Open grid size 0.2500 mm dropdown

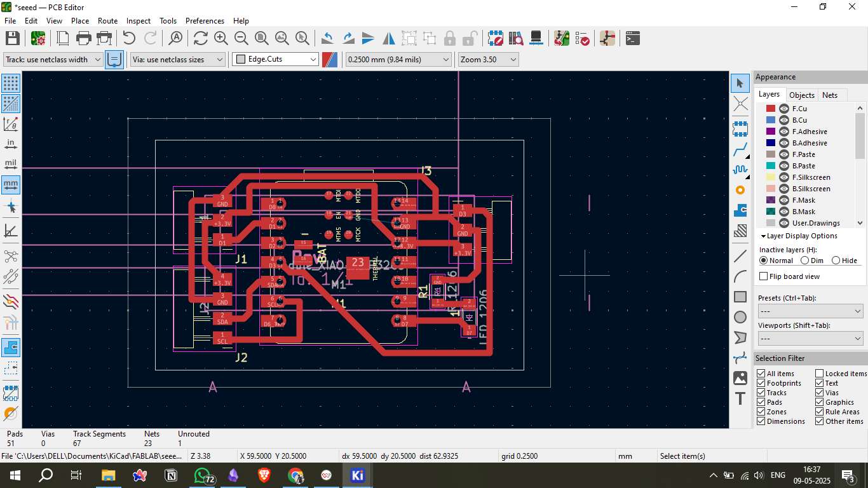coord(398,59)
